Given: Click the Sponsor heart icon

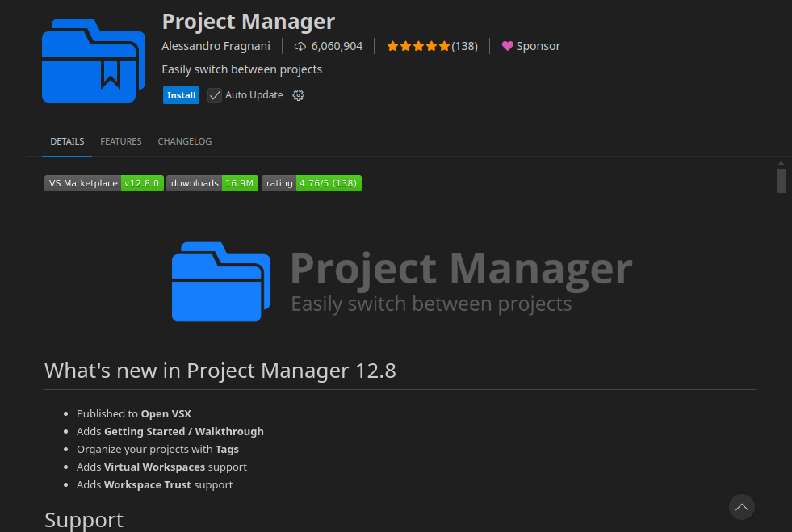Looking at the screenshot, I should click(x=507, y=47).
